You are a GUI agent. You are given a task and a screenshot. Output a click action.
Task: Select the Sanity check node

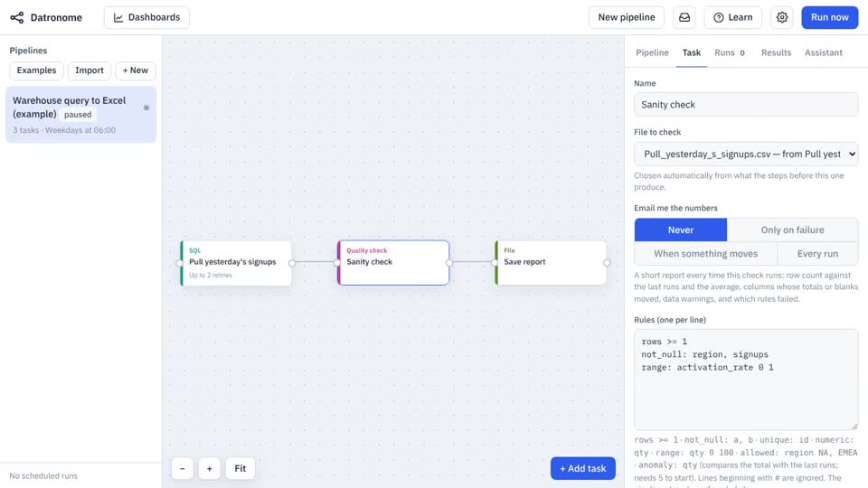pos(393,263)
